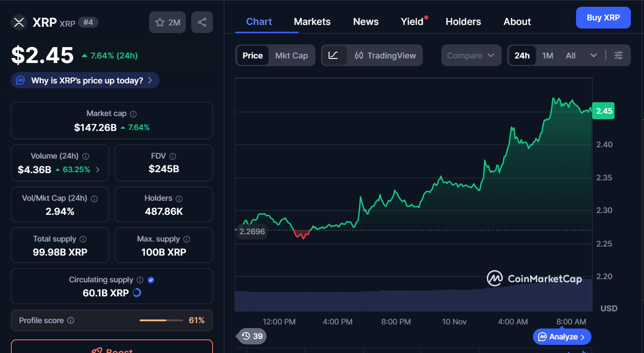
Task: Open the chart settings sliders icon
Action: [619, 55]
